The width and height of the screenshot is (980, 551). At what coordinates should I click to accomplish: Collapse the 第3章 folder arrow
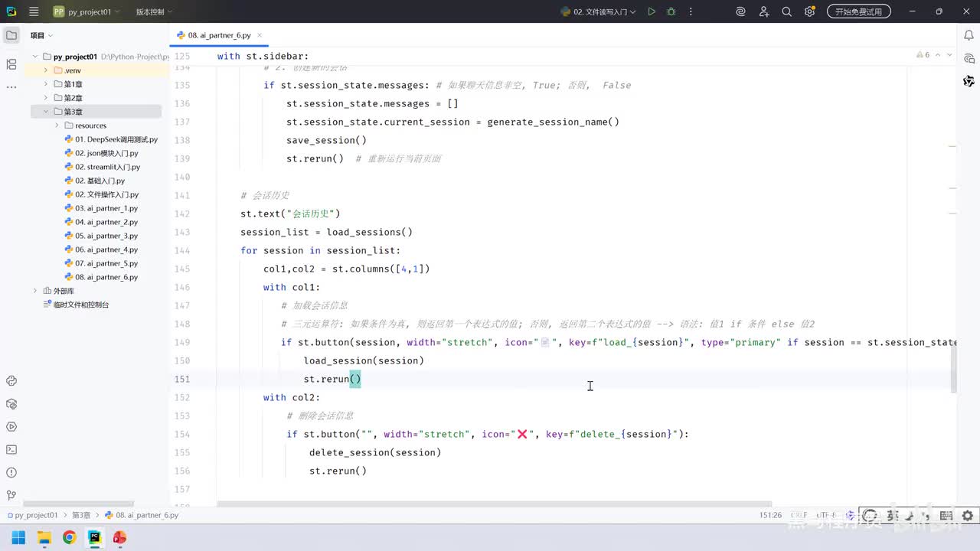[46, 112]
